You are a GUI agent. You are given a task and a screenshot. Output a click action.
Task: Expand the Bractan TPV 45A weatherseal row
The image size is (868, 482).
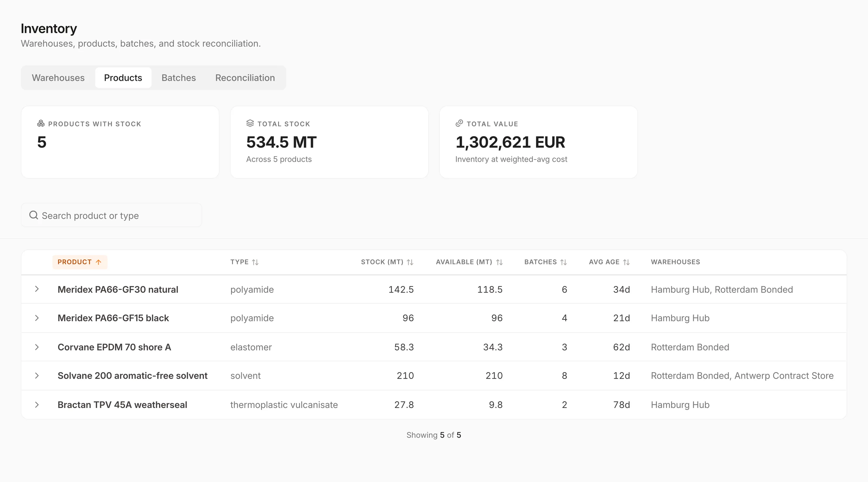[x=37, y=404]
